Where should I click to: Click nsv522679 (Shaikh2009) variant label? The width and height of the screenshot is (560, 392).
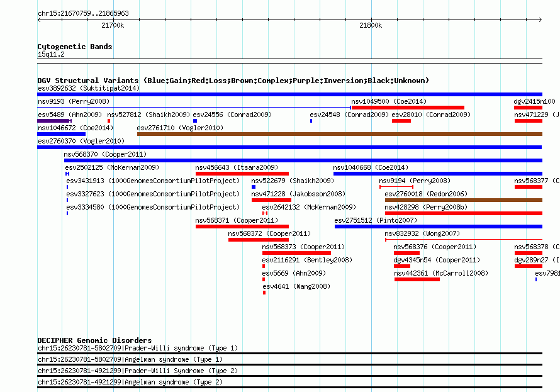click(293, 181)
